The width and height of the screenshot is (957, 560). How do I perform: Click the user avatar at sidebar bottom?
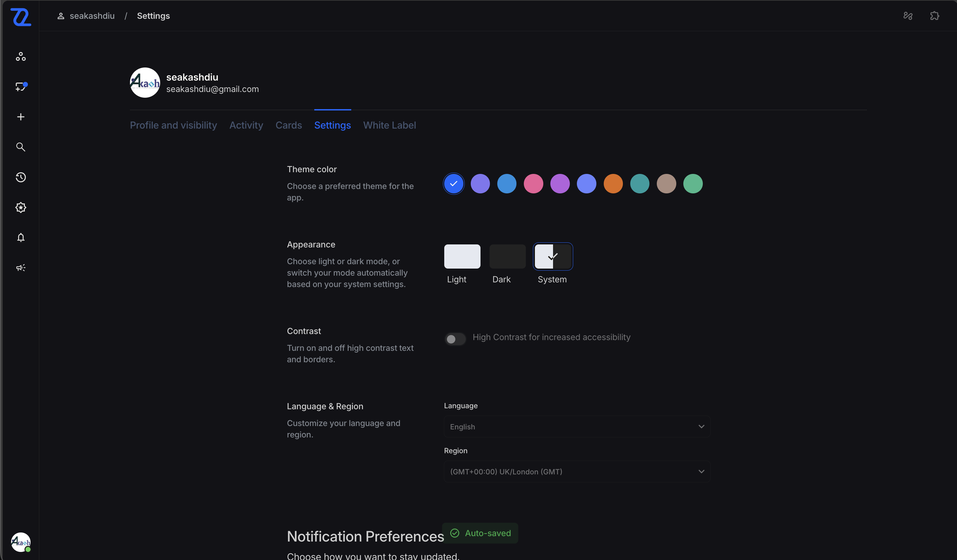tap(20, 542)
